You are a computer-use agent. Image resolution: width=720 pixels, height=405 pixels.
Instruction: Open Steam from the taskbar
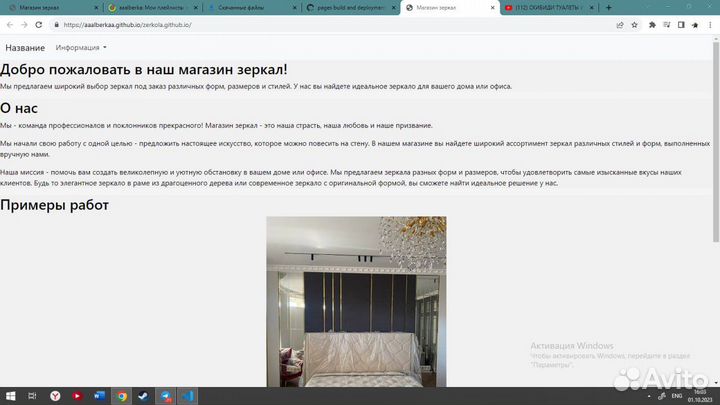[144, 396]
